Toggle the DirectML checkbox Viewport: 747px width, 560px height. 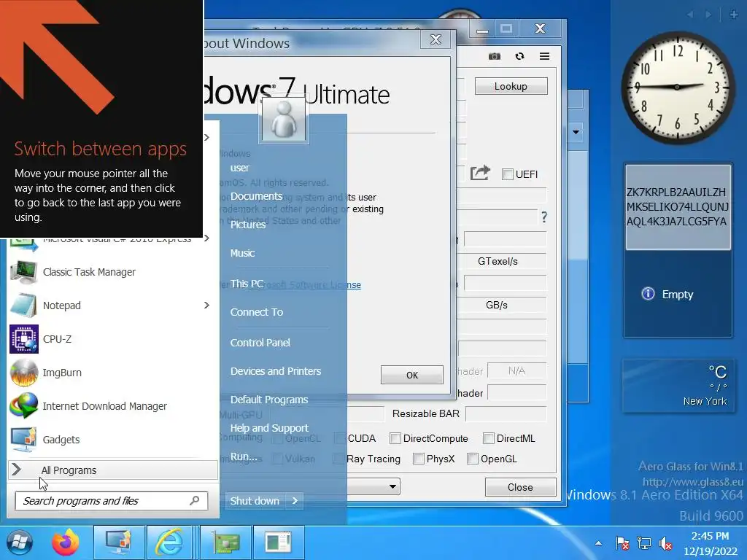click(488, 438)
